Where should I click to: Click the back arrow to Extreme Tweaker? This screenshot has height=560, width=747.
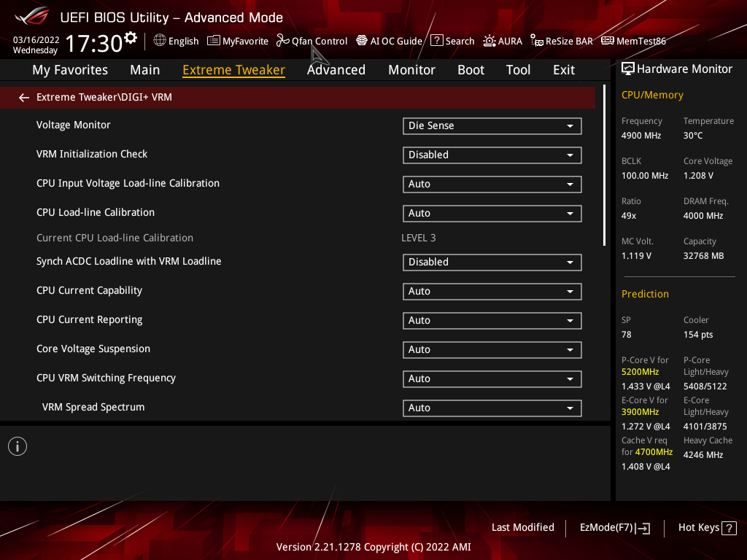(24, 98)
